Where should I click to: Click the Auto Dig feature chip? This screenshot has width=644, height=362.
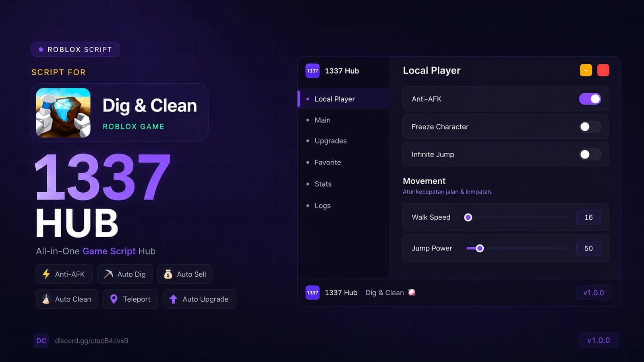click(x=125, y=274)
